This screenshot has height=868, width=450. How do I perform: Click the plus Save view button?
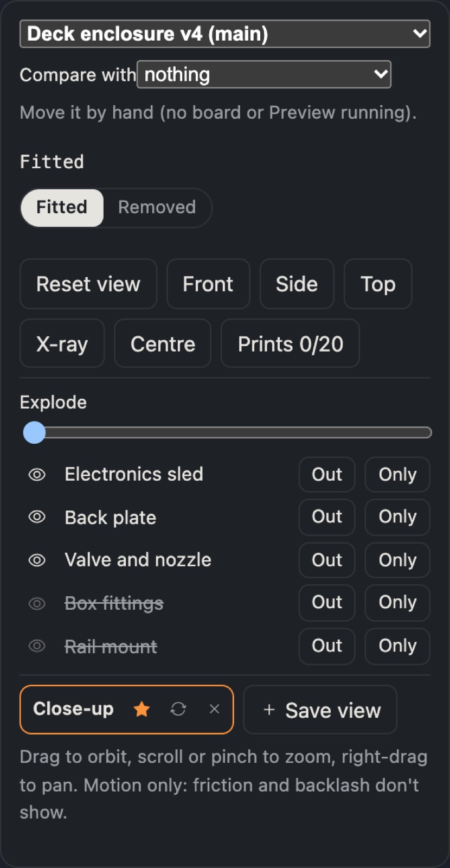pyautogui.click(x=320, y=710)
